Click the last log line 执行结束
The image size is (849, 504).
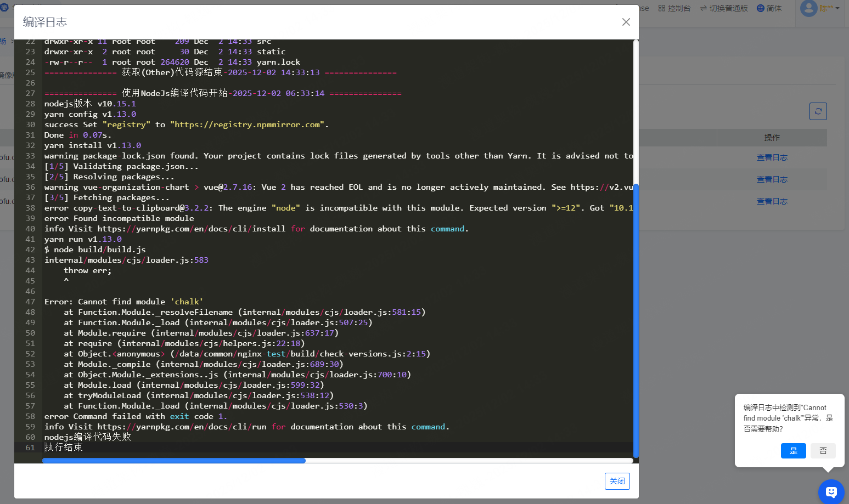pyautogui.click(x=64, y=448)
